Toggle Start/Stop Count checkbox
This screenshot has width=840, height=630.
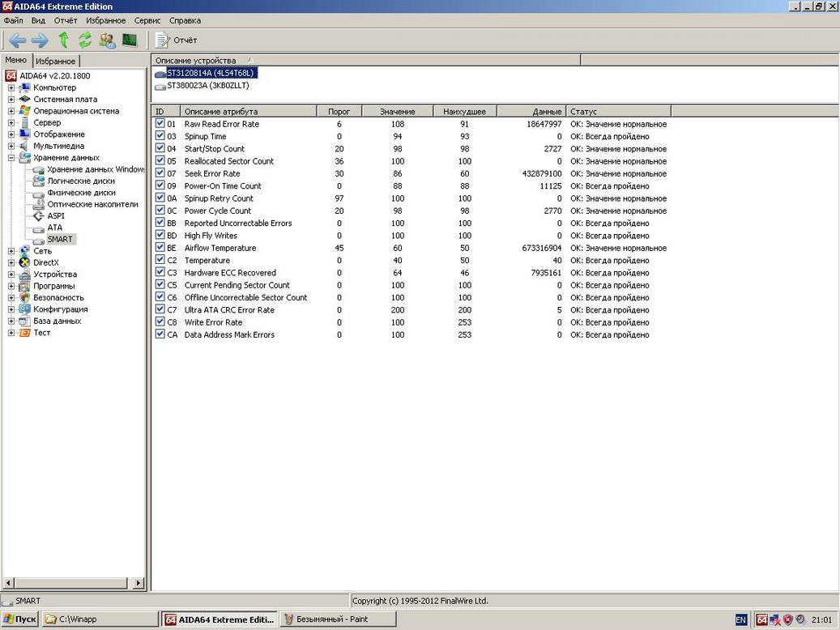[x=160, y=148]
